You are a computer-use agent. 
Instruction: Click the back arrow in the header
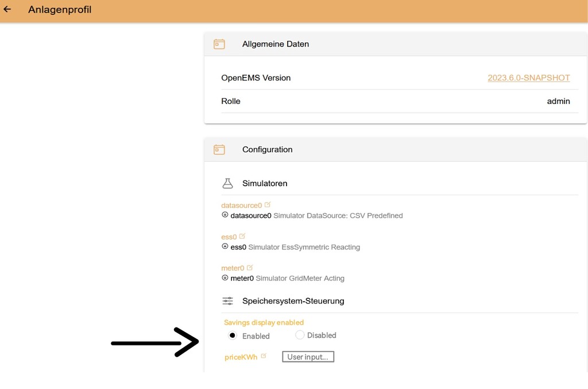7,9
